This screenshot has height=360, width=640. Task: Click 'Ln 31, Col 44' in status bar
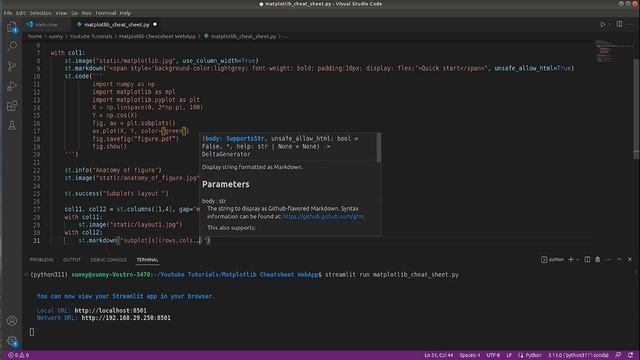tap(438, 355)
